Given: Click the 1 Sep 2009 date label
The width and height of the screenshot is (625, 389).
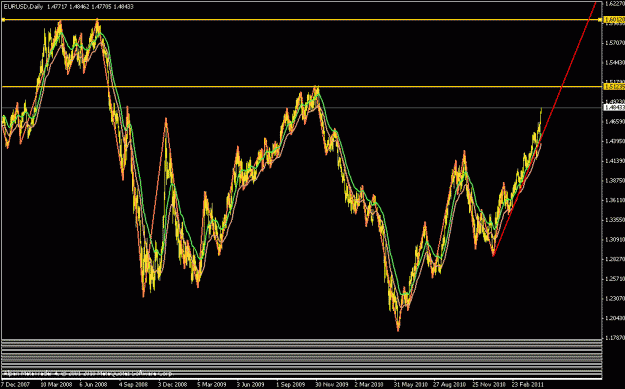Looking at the screenshot, I should pyautogui.click(x=291, y=385).
